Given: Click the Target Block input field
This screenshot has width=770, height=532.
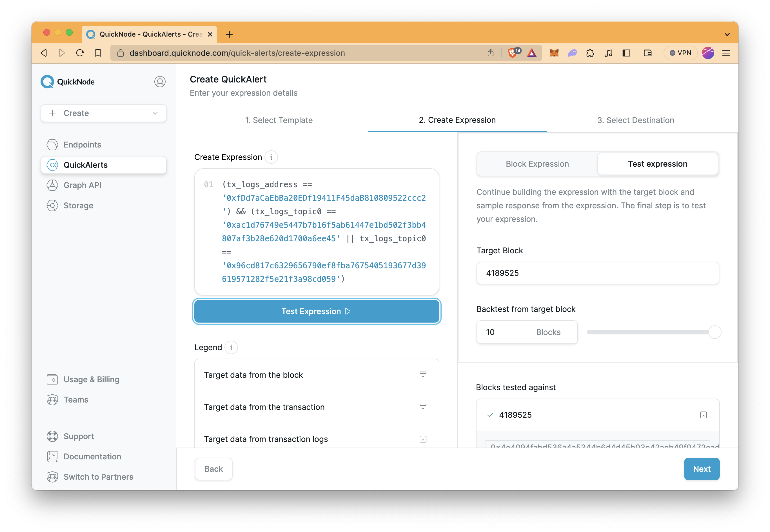Looking at the screenshot, I should coord(598,273).
